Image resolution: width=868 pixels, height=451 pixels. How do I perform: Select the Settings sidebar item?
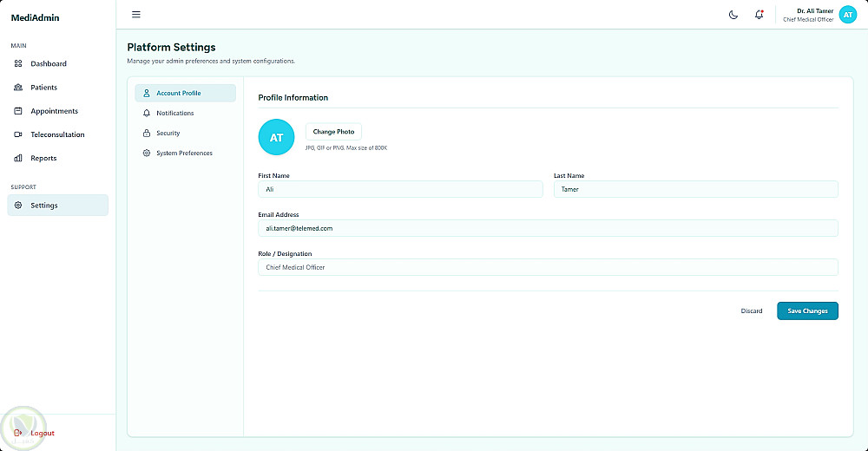tap(57, 206)
